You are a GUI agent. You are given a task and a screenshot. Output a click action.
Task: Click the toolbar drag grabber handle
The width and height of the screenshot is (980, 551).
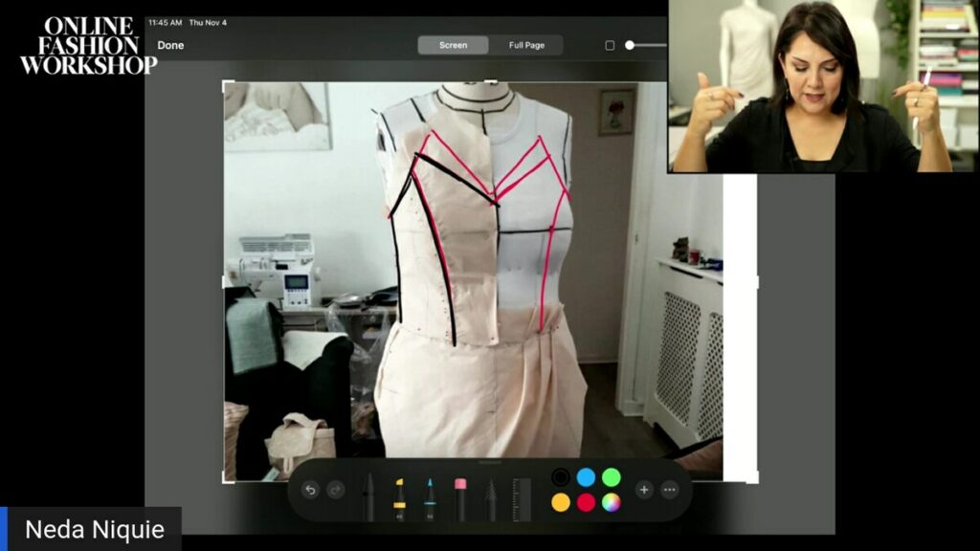click(x=490, y=463)
